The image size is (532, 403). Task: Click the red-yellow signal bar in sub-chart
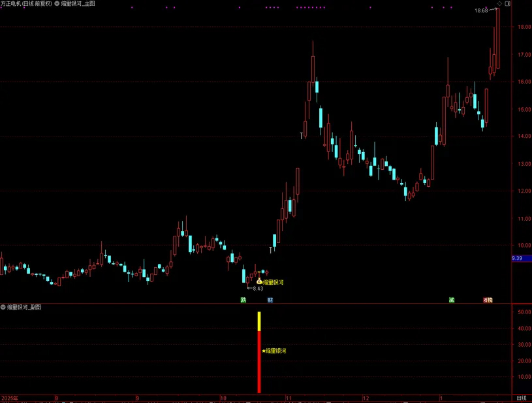click(259, 352)
